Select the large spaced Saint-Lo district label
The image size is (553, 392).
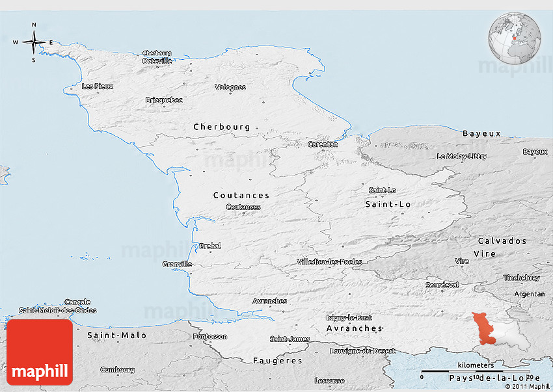tap(388, 205)
